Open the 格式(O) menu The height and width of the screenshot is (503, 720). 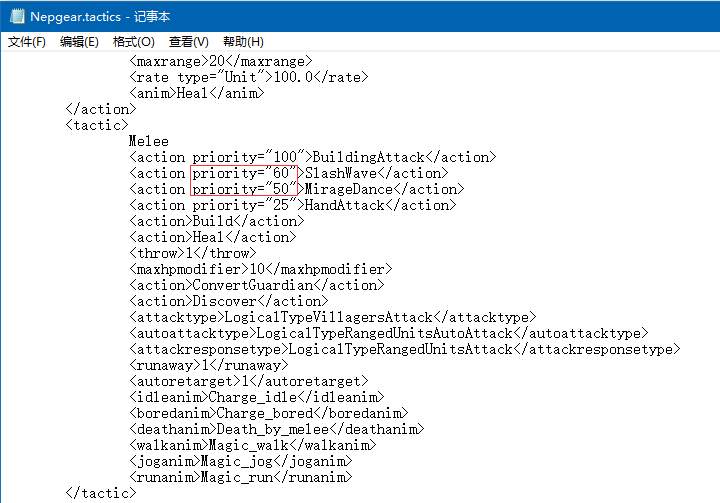133,42
